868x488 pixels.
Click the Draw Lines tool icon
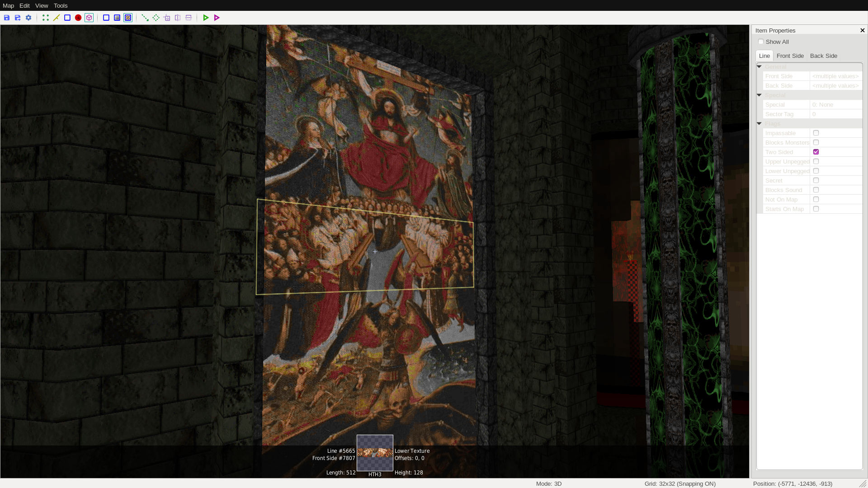[x=145, y=18]
